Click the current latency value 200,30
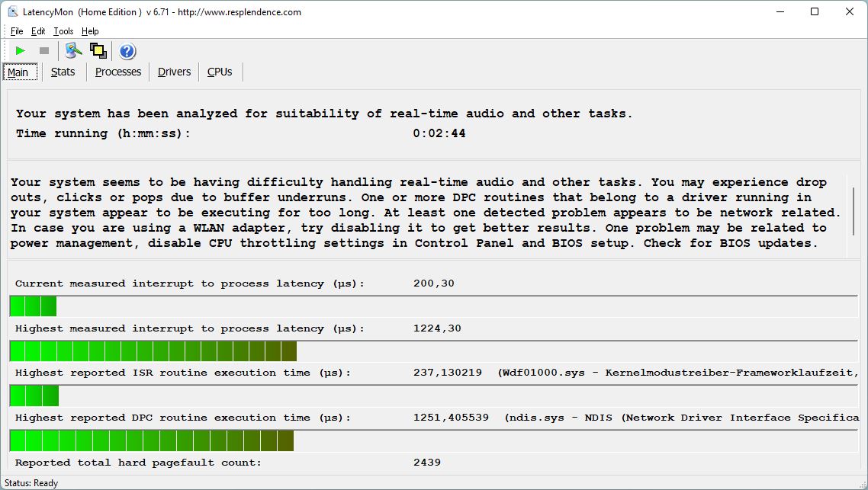The width and height of the screenshot is (868, 490). [x=433, y=283]
